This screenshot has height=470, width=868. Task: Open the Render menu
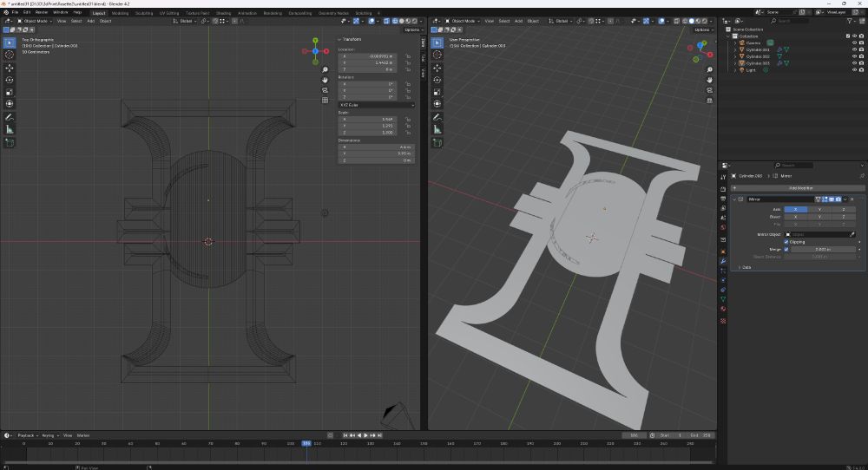click(x=42, y=12)
